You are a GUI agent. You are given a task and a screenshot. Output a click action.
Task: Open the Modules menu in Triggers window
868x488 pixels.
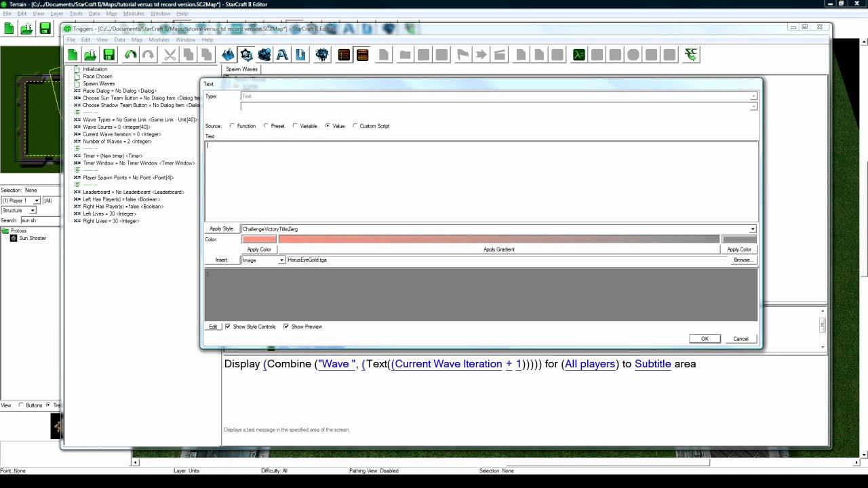tap(159, 40)
